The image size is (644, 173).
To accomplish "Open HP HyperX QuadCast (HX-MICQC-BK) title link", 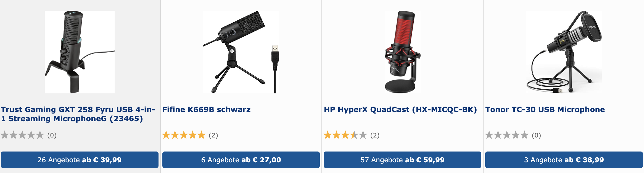I will [400, 110].
